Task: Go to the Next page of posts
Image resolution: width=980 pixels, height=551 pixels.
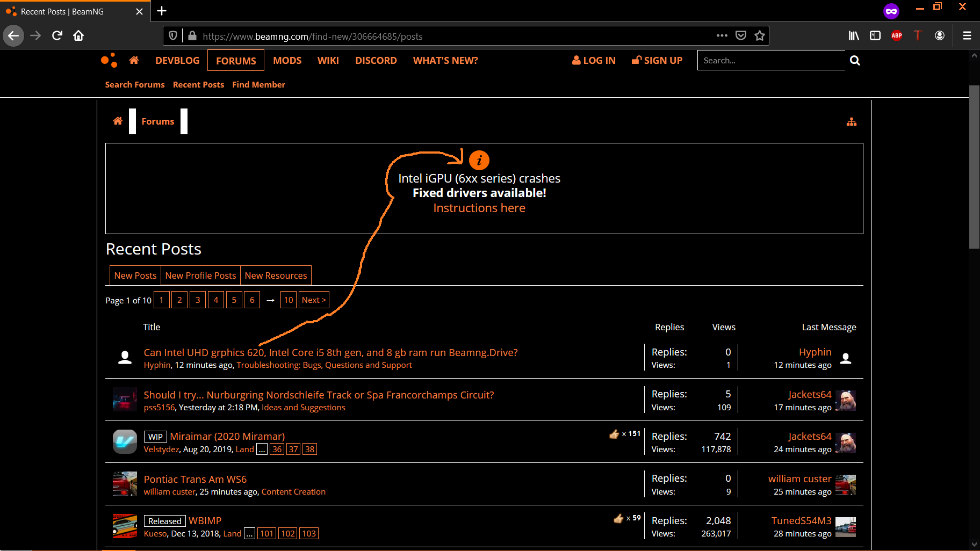Action: click(x=314, y=300)
